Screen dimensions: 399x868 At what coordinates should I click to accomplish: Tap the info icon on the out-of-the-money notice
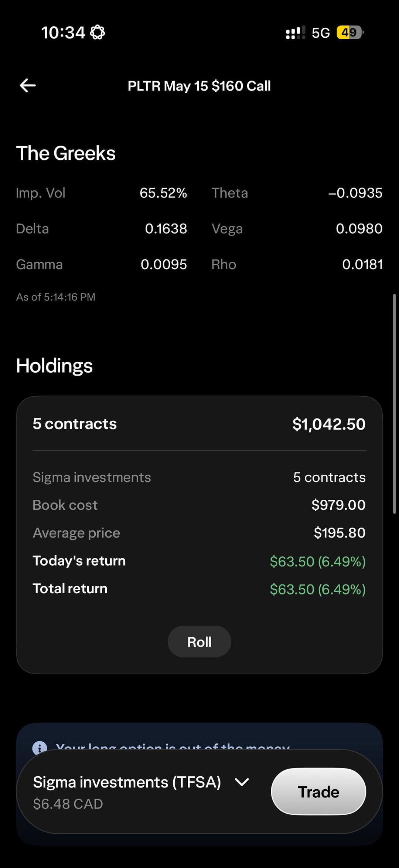(40, 747)
